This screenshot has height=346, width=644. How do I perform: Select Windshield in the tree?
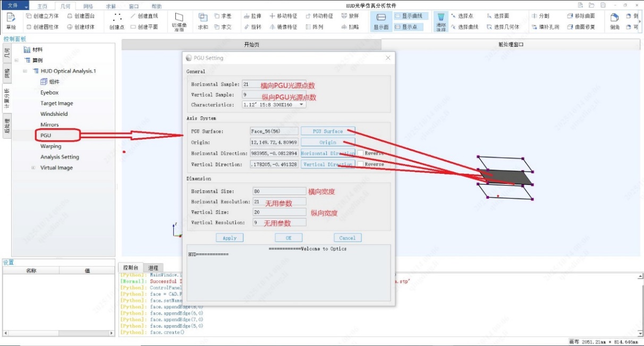pyautogui.click(x=54, y=114)
